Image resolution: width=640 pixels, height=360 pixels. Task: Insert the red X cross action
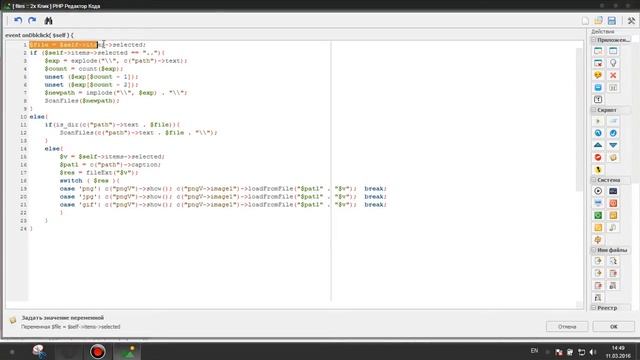pos(613,76)
